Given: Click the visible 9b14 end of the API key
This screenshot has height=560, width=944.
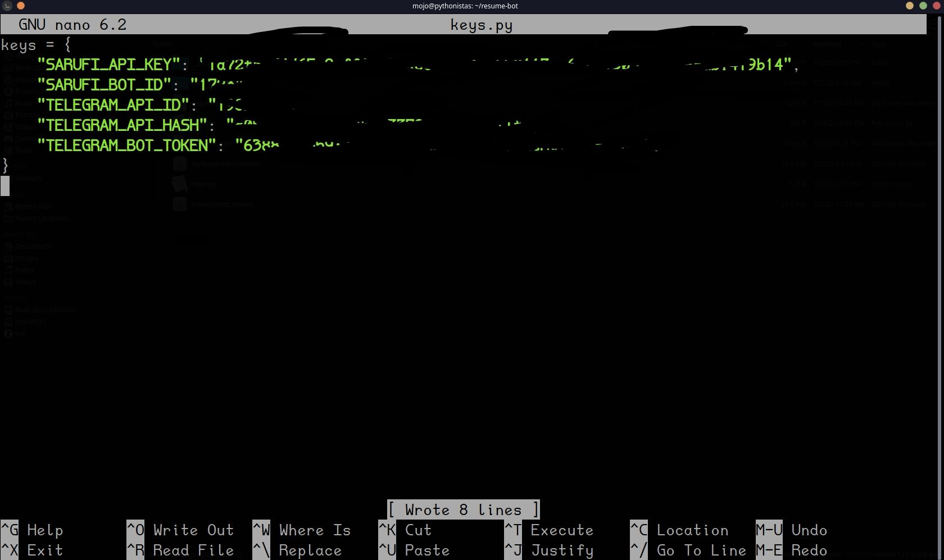Looking at the screenshot, I should click(x=765, y=65).
